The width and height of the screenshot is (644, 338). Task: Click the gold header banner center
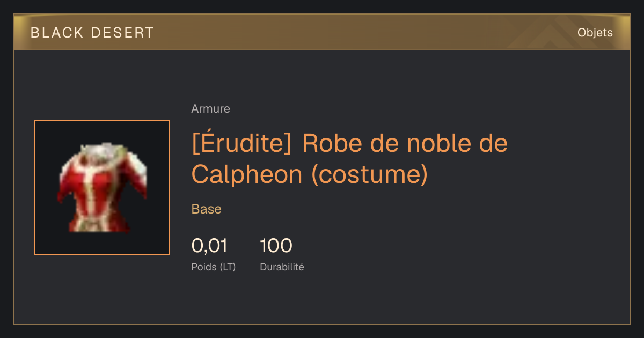tap(322, 32)
